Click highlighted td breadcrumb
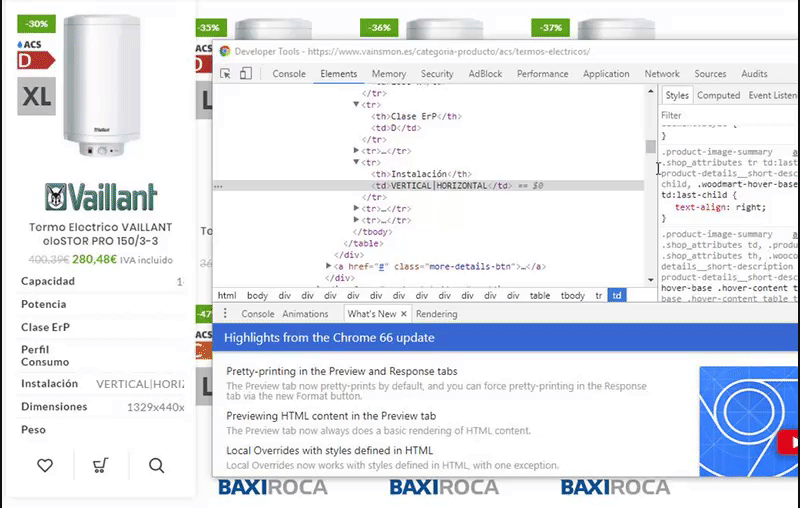The width and height of the screenshot is (800, 508). pyautogui.click(x=617, y=295)
